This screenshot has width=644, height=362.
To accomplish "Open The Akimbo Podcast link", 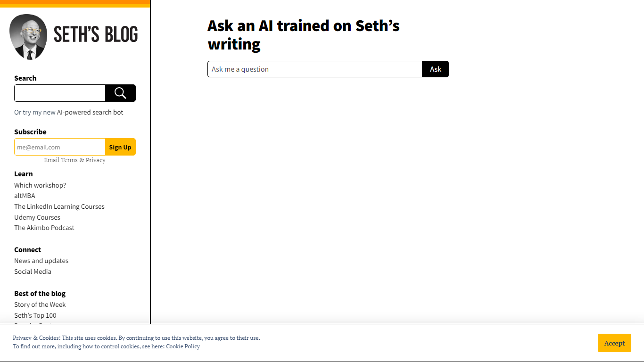I will (x=44, y=228).
